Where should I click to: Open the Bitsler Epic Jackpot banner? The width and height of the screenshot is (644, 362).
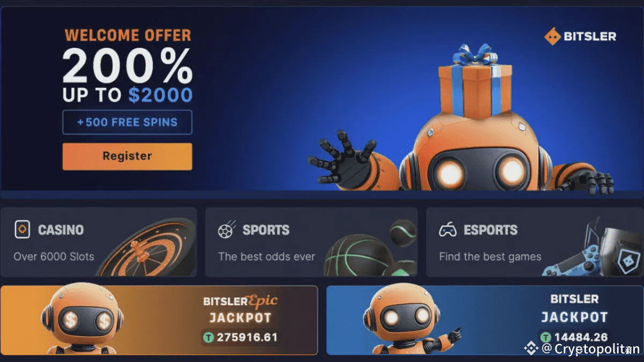click(159, 320)
